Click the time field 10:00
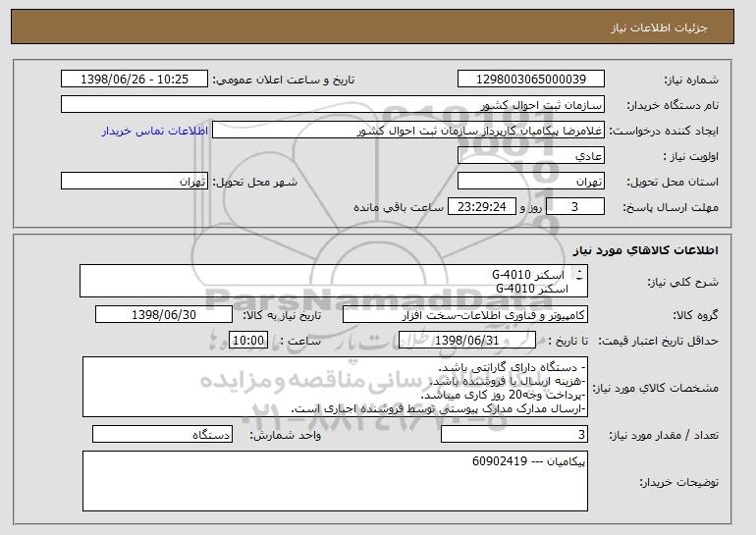Screen dimensions: 756x535 click(247, 341)
